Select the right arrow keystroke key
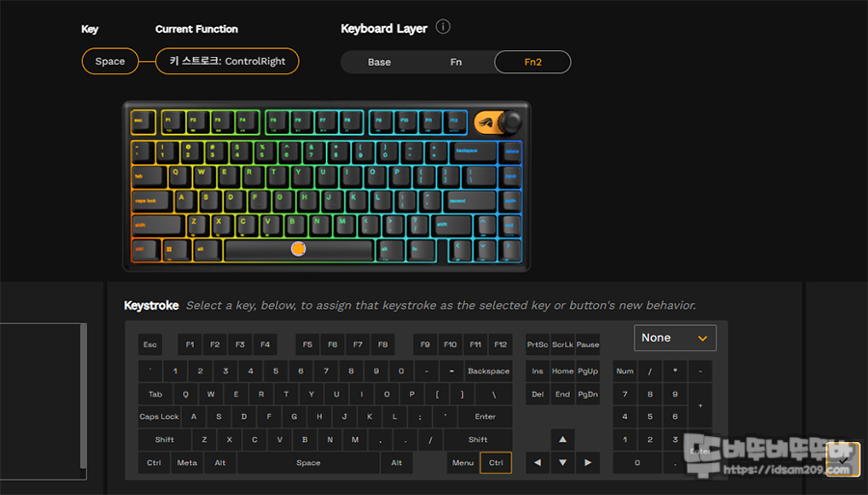The width and height of the screenshot is (868, 495). pyautogui.click(x=588, y=463)
